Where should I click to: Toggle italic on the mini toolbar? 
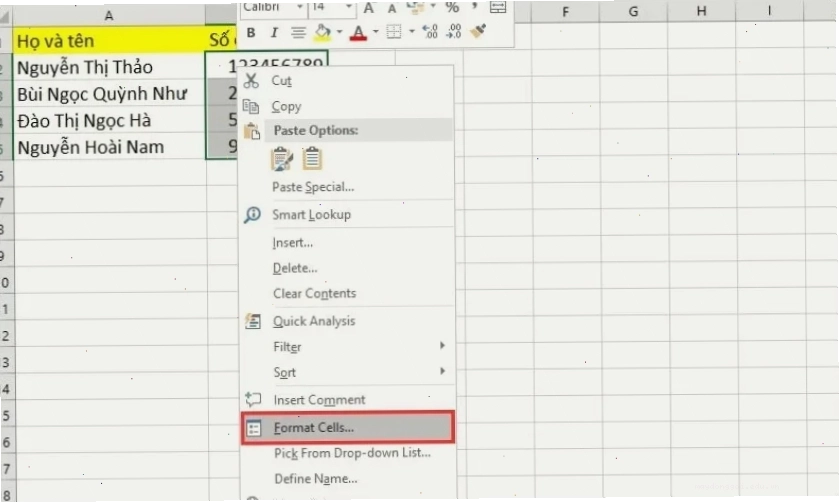tap(274, 33)
